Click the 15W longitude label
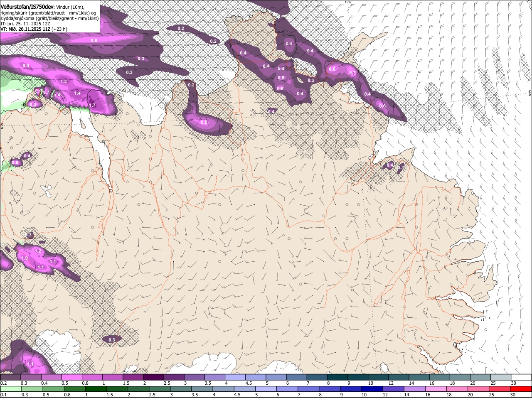The height and width of the screenshot is (398, 532). coord(348,2)
